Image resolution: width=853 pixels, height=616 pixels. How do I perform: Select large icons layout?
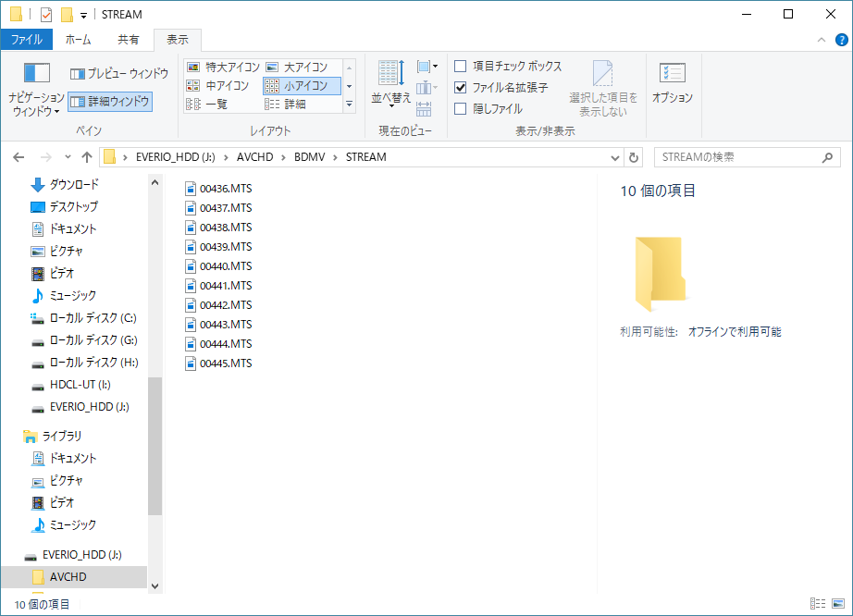point(297,67)
